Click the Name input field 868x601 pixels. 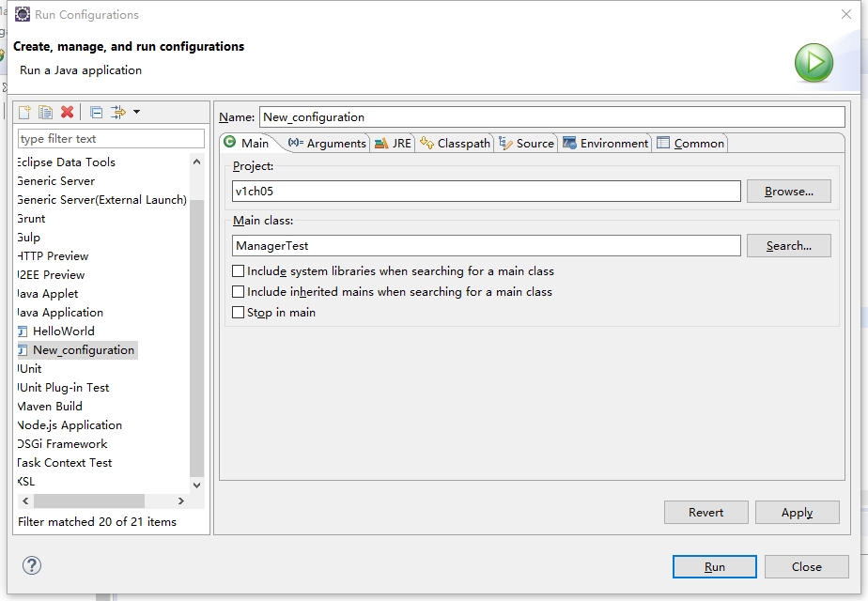552,116
